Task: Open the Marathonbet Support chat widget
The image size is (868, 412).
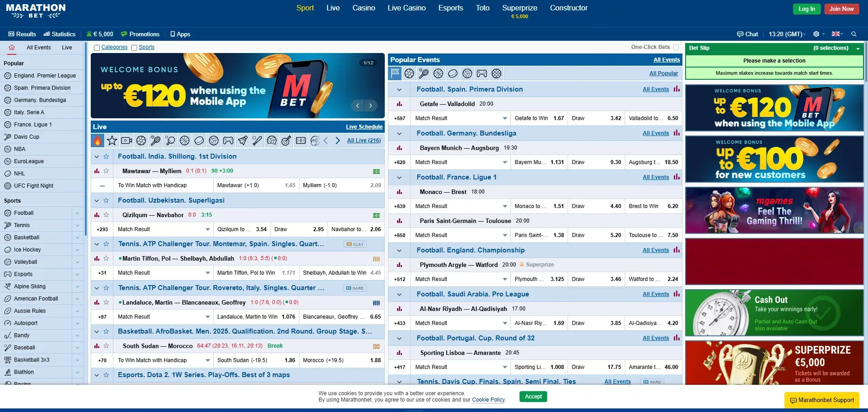Action: point(822,400)
